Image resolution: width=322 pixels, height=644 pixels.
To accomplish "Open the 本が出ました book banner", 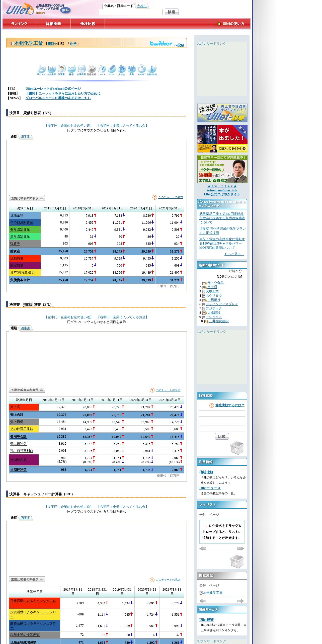I will [x=222, y=139].
